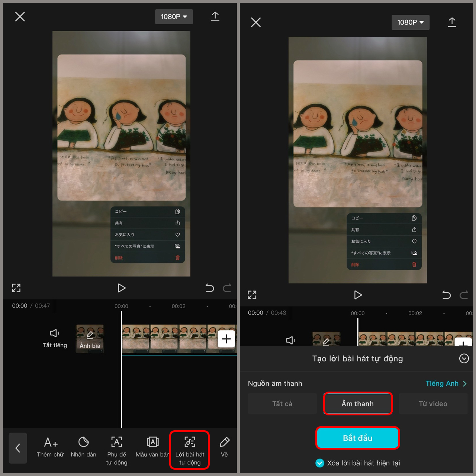
Task: Open Phụ đề tự động auto captions
Action: click(x=116, y=451)
